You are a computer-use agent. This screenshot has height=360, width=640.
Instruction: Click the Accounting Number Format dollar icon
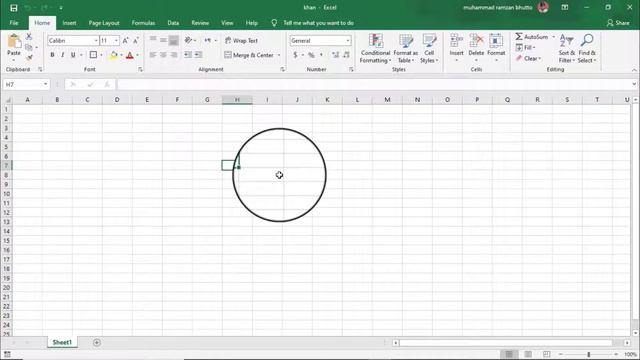pyautogui.click(x=295, y=55)
